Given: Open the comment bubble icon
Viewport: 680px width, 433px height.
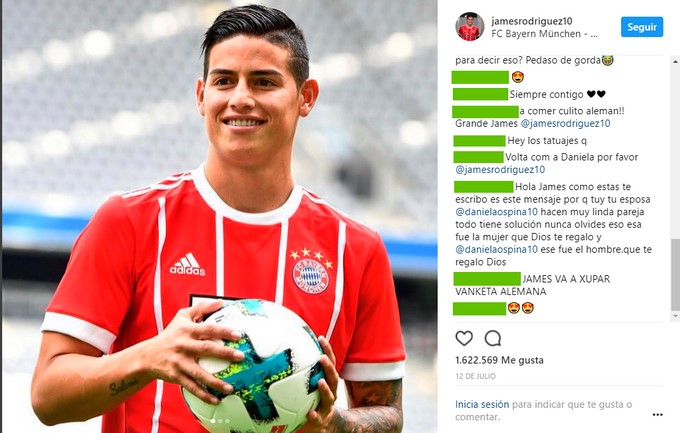Looking at the screenshot, I should pyautogui.click(x=493, y=338).
